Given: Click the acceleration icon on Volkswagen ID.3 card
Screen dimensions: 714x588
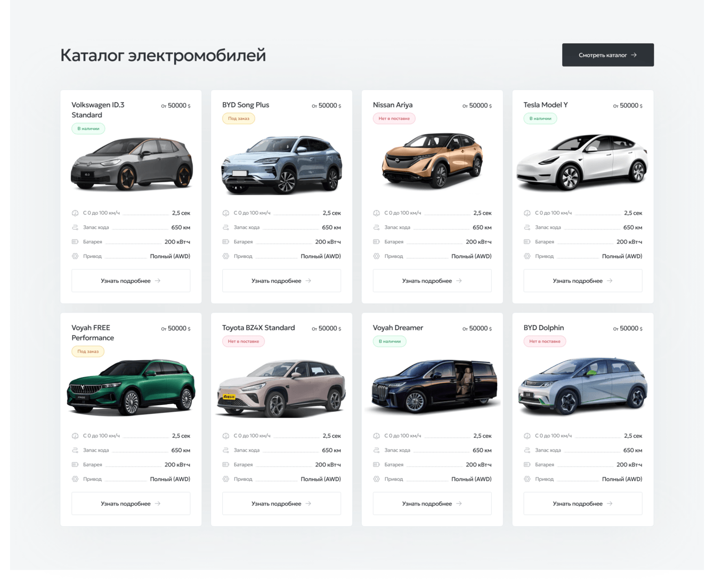Looking at the screenshot, I should [x=75, y=213].
